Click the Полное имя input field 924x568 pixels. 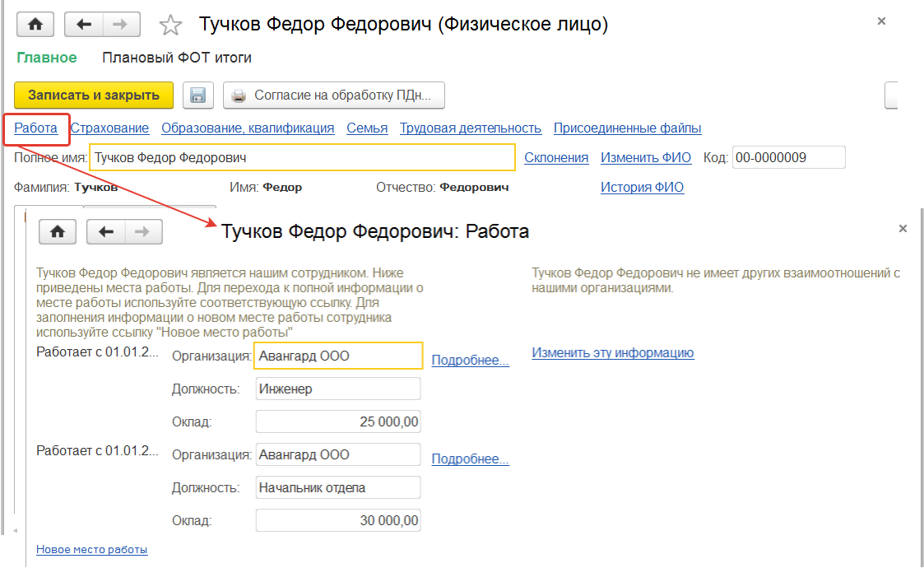click(302, 157)
